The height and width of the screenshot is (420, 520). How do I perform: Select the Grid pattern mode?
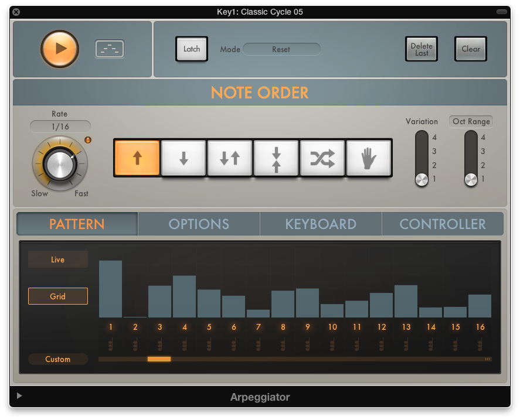[58, 296]
